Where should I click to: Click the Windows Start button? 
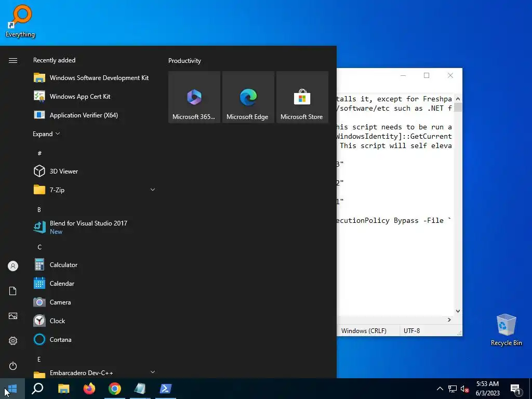[x=12, y=389]
